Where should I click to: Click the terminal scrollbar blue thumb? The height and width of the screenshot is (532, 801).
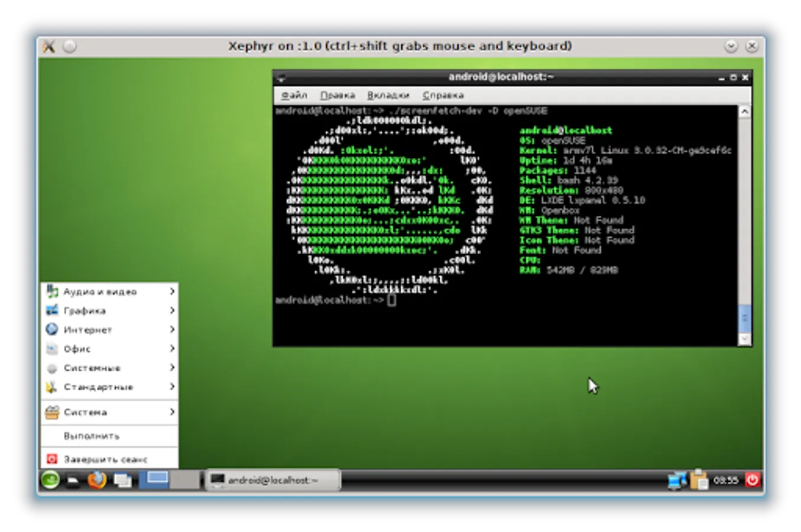(745, 318)
